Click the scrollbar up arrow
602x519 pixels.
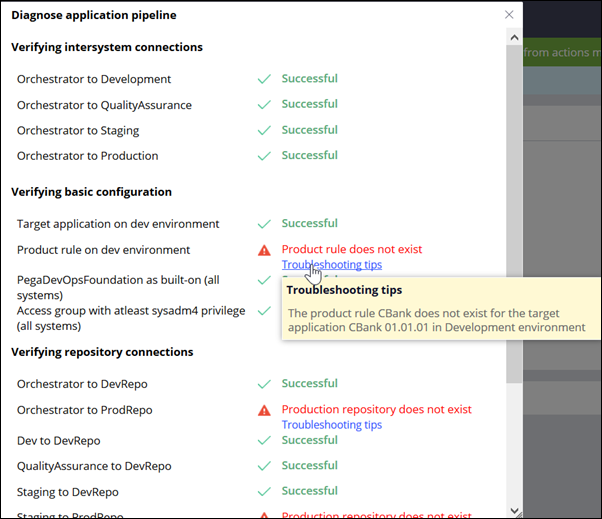tap(513, 37)
